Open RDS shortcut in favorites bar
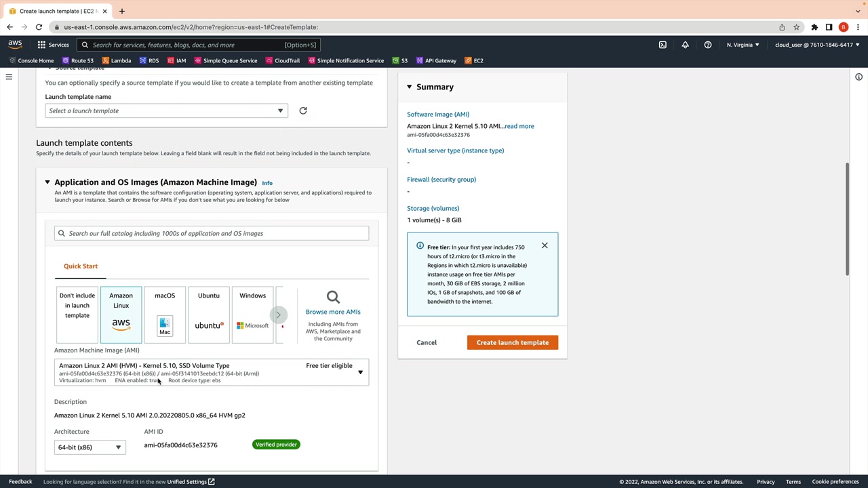Image resolution: width=868 pixels, height=488 pixels. click(149, 60)
